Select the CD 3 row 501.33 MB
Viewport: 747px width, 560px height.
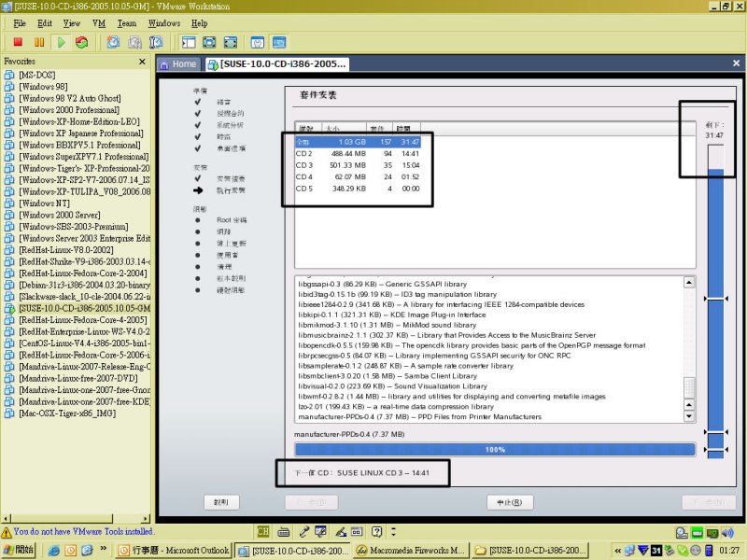(358, 165)
